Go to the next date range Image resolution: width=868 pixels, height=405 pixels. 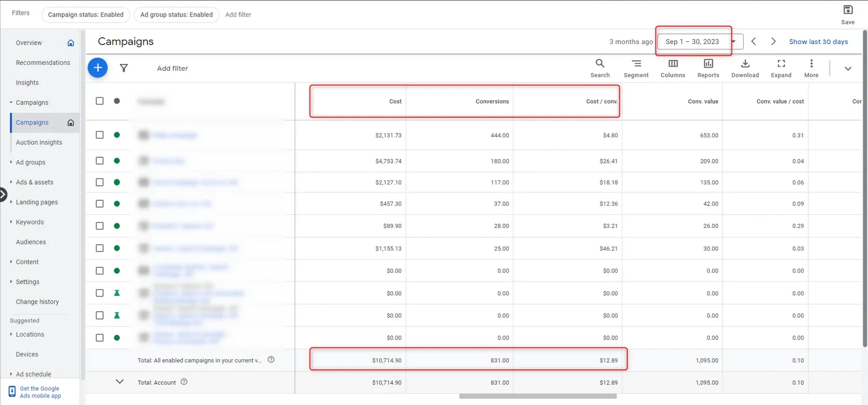click(774, 41)
